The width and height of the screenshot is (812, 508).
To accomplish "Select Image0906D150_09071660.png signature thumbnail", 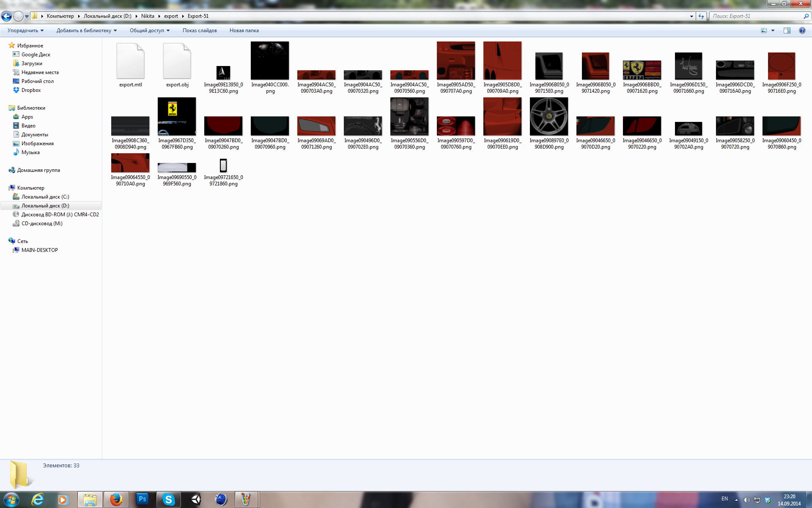I will click(x=689, y=66).
